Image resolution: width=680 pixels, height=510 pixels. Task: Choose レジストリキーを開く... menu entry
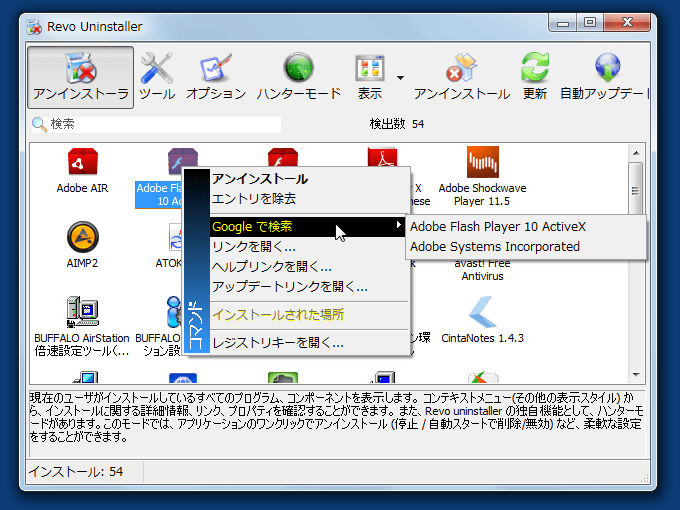[310, 343]
